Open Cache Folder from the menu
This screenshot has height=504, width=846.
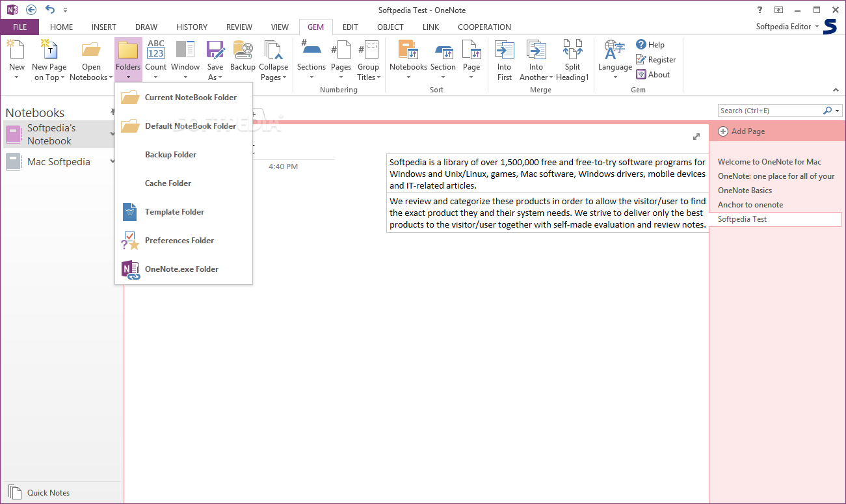[x=183, y=183]
